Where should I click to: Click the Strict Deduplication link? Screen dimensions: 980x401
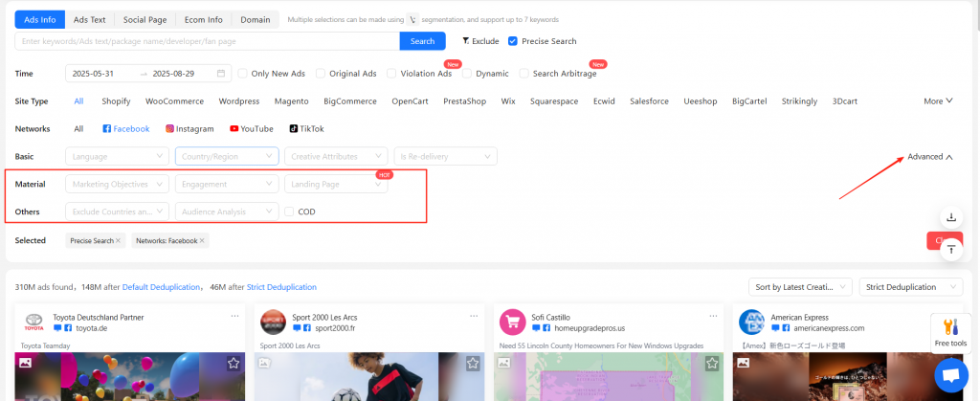[281, 287]
